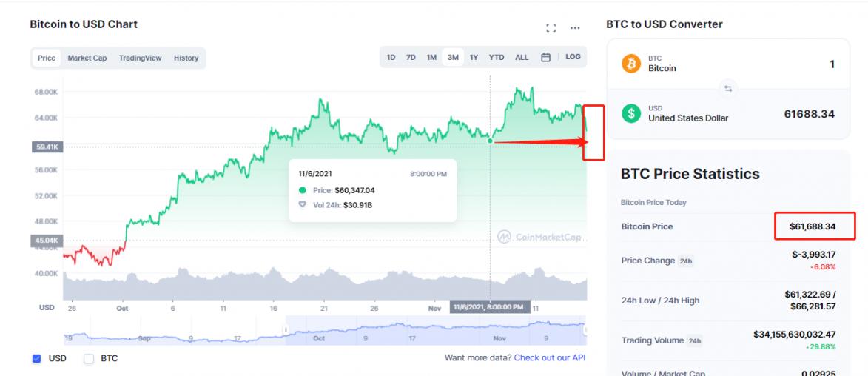Show ALL time price history
The width and height of the screenshot is (868, 376).
(522, 57)
